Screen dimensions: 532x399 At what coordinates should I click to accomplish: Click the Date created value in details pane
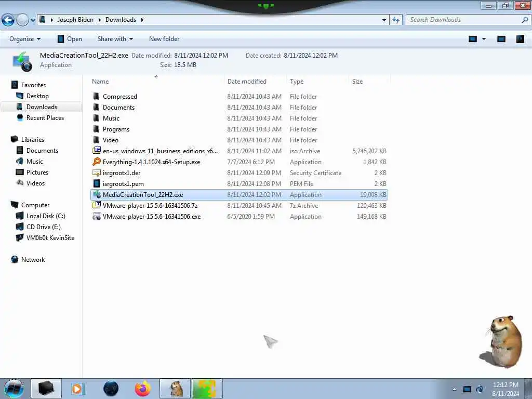click(x=311, y=55)
